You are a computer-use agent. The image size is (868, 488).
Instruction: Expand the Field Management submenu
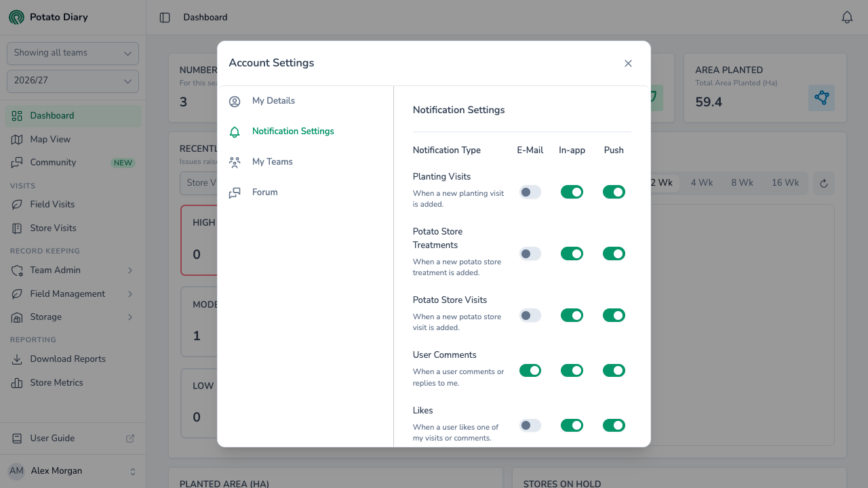tap(73, 293)
